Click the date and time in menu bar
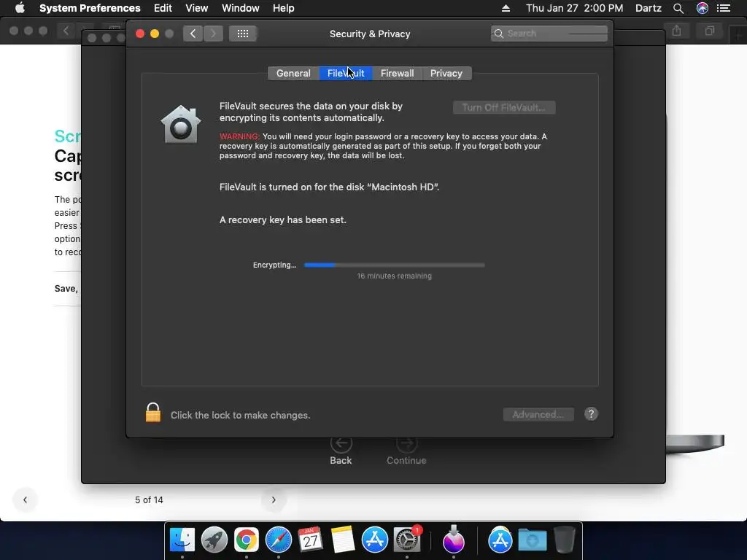 574,8
